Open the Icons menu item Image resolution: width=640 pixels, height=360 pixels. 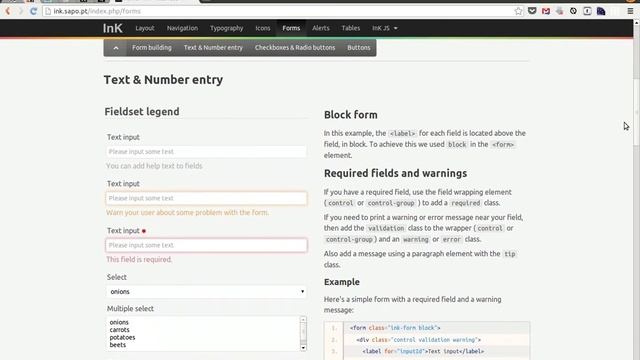263,28
